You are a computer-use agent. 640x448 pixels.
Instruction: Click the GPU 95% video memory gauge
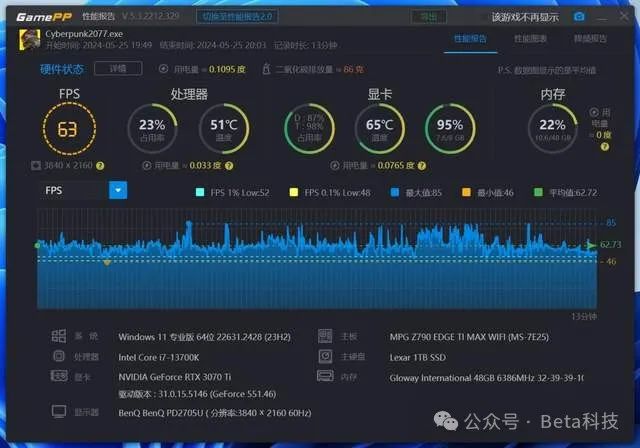tap(450, 129)
